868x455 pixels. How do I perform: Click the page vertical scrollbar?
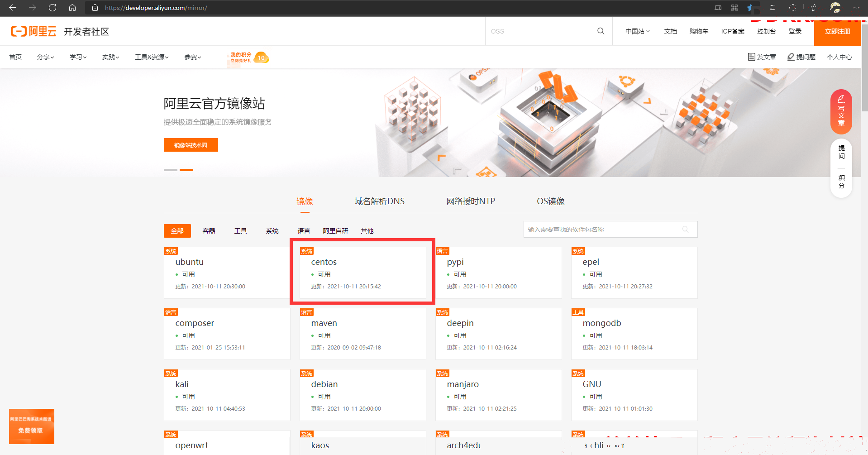864,68
